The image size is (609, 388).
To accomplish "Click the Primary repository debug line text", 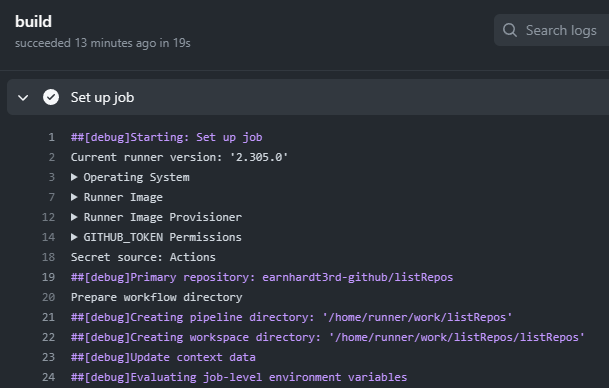I will [262, 277].
